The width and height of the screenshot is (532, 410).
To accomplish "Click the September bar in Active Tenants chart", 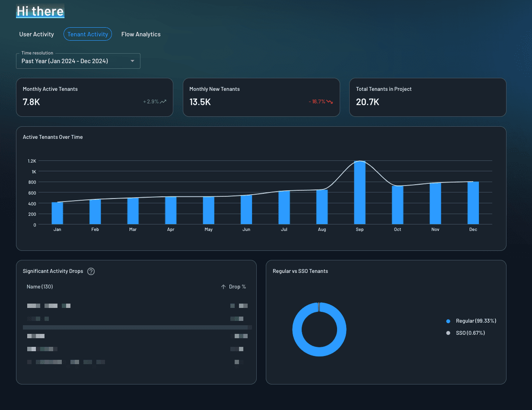I will click(360, 190).
